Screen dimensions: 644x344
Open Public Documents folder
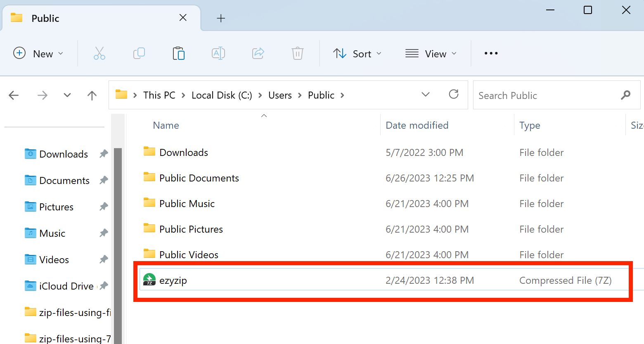[199, 178]
